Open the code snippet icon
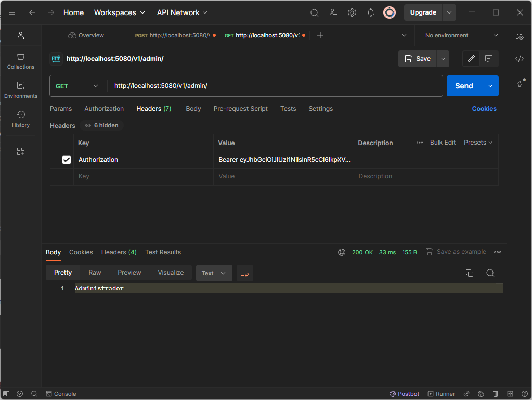 tap(520, 59)
